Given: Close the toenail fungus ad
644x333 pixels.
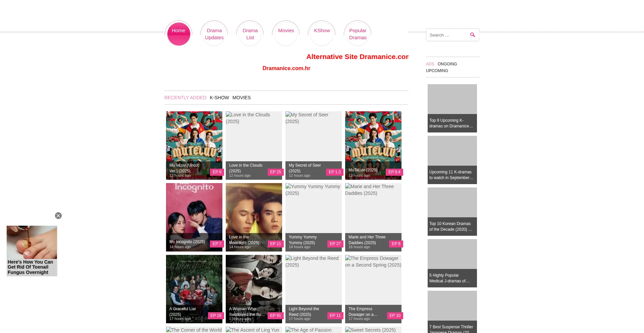Looking at the screenshot, I should tap(58, 216).
